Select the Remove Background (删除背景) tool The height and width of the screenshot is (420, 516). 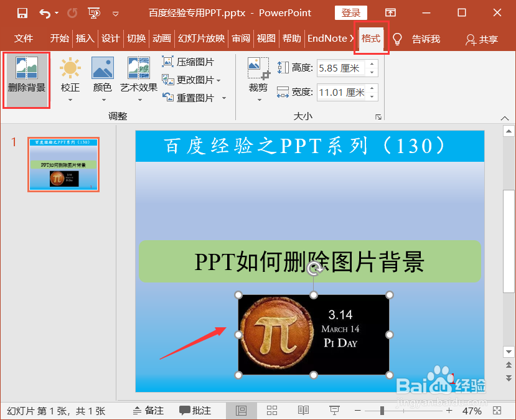[x=26, y=78]
